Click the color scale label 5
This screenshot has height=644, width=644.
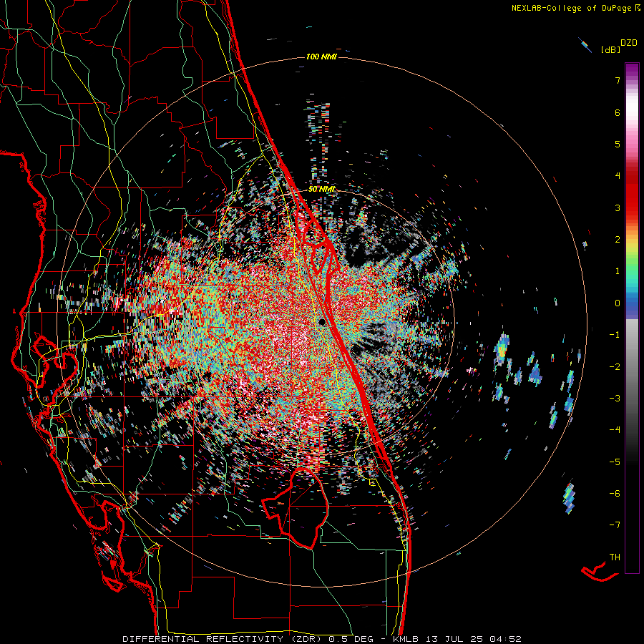click(x=618, y=144)
